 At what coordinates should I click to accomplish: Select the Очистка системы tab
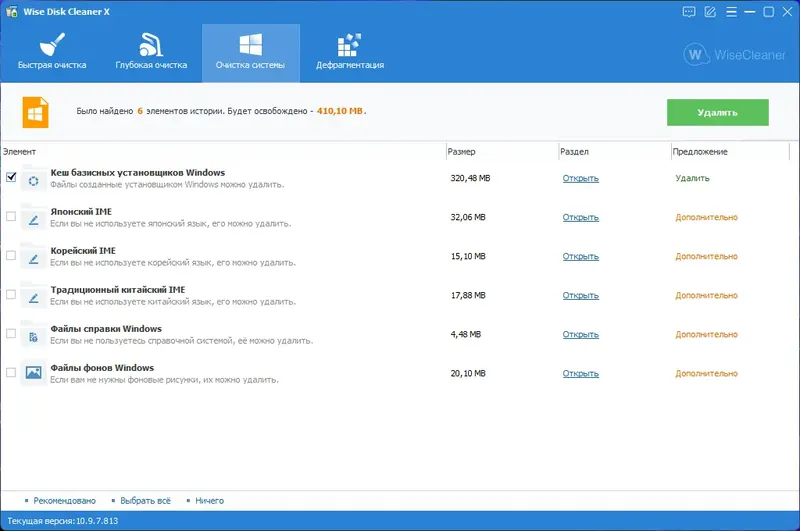(251, 53)
